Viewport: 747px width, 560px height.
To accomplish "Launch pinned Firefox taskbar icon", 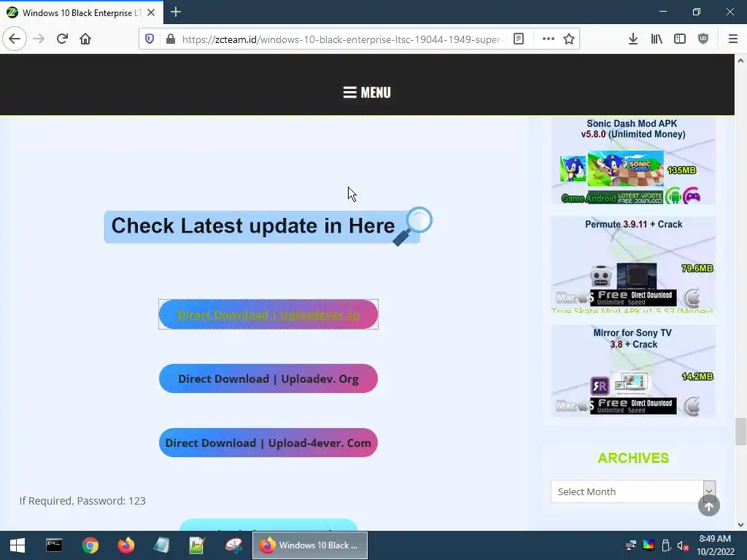I will [x=126, y=545].
